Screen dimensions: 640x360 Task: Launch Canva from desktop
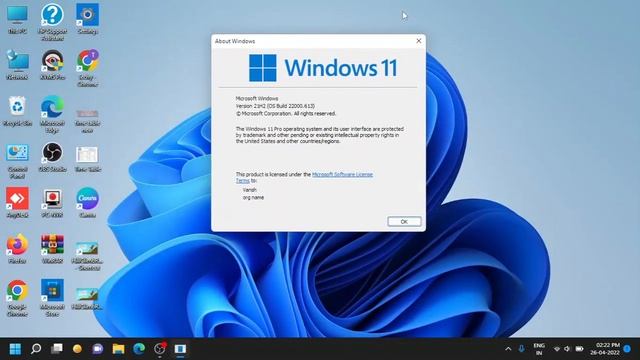tap(87, 203)
